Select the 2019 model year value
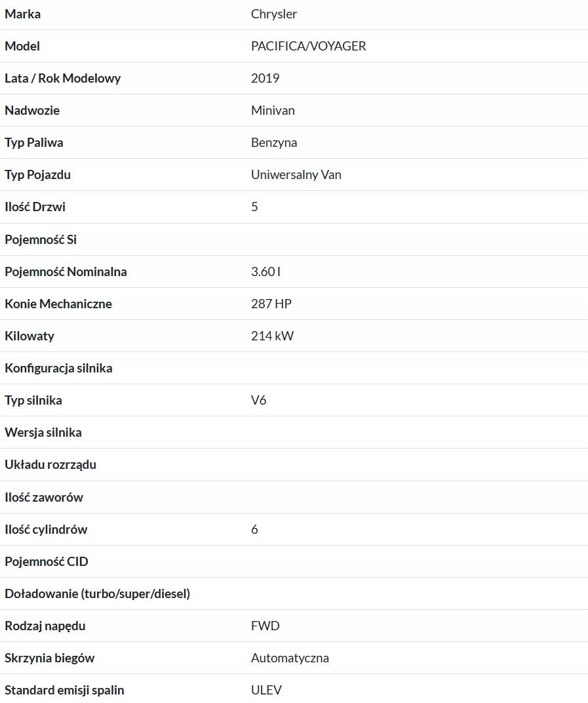 (265, 78)
